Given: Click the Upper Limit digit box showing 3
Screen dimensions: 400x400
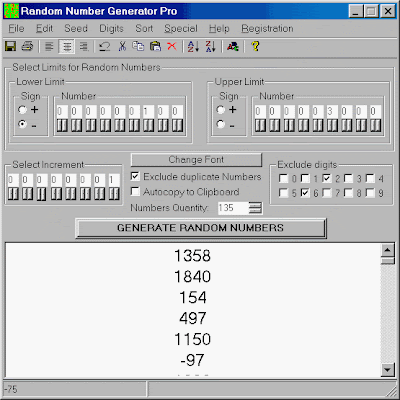Looking at the screenshot, I should point(332,111).
